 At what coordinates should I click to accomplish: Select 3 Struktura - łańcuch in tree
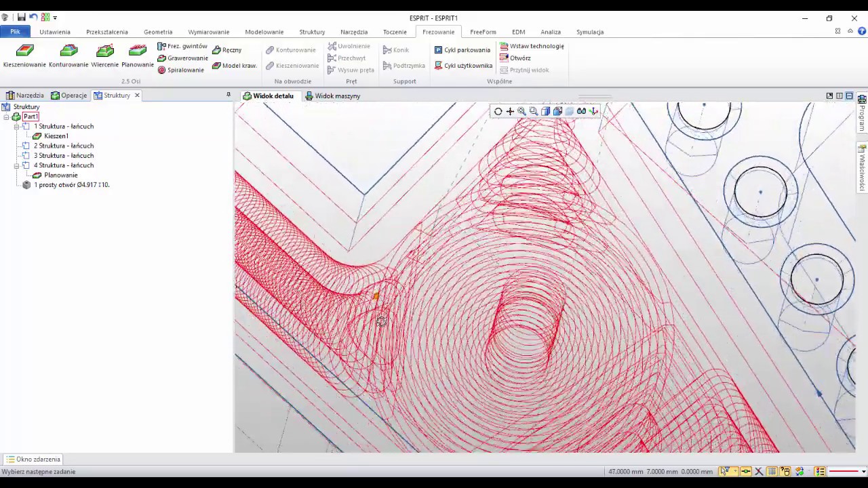(64, 156)
